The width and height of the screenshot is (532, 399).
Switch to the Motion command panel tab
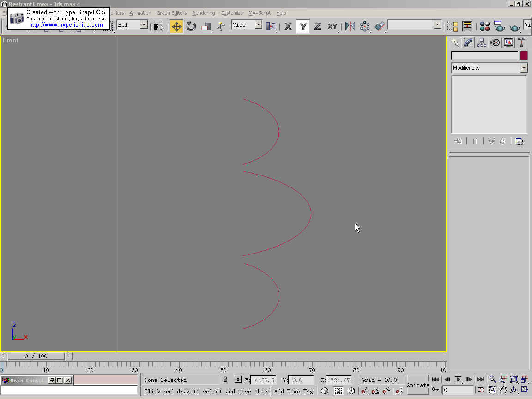click(x=495, y=43)
